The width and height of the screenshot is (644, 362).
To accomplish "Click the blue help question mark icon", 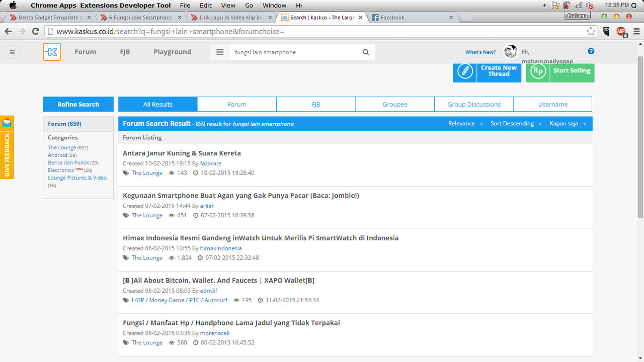I will click(x=591, y=51).
